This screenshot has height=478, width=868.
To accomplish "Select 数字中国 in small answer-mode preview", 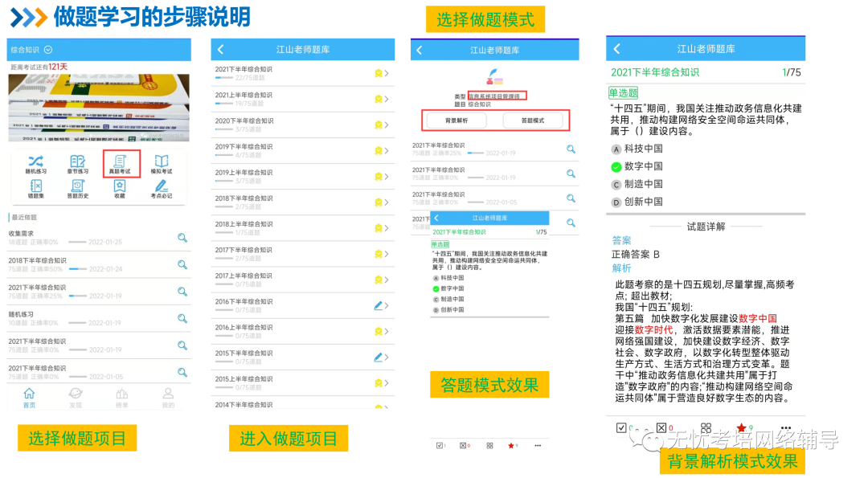I will point(448,288).
